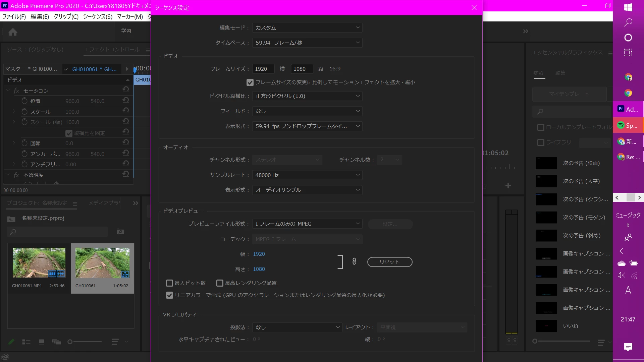Click the plus button editor icon
This screenshot has height=362, width=644.
tap(508, 185)
